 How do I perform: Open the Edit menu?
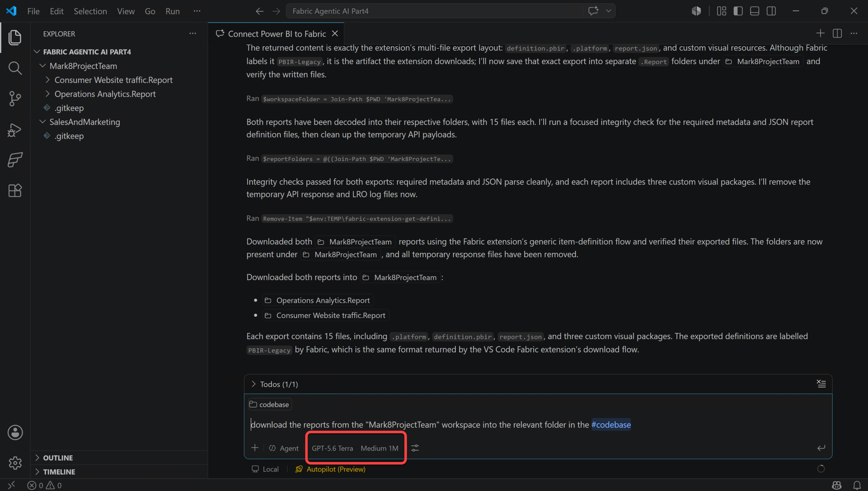pyautogui.click(x=57, y=11)
